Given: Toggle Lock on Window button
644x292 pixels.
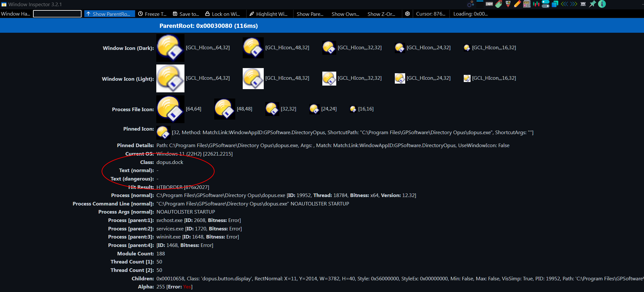Looking at the screenshot, I should pos(223,14).
